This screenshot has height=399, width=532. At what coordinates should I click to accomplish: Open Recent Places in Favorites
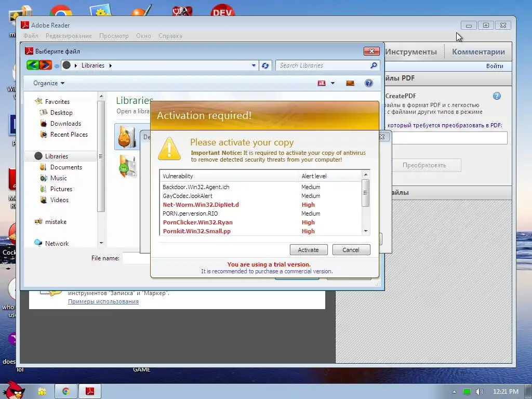pyautogui.click(x=69, y=135)
